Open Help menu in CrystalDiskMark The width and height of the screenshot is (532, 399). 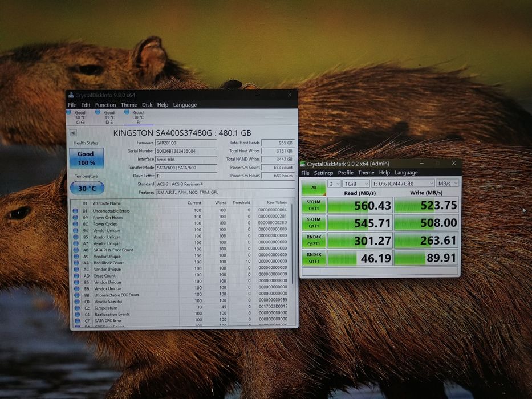tap(384, 173)
